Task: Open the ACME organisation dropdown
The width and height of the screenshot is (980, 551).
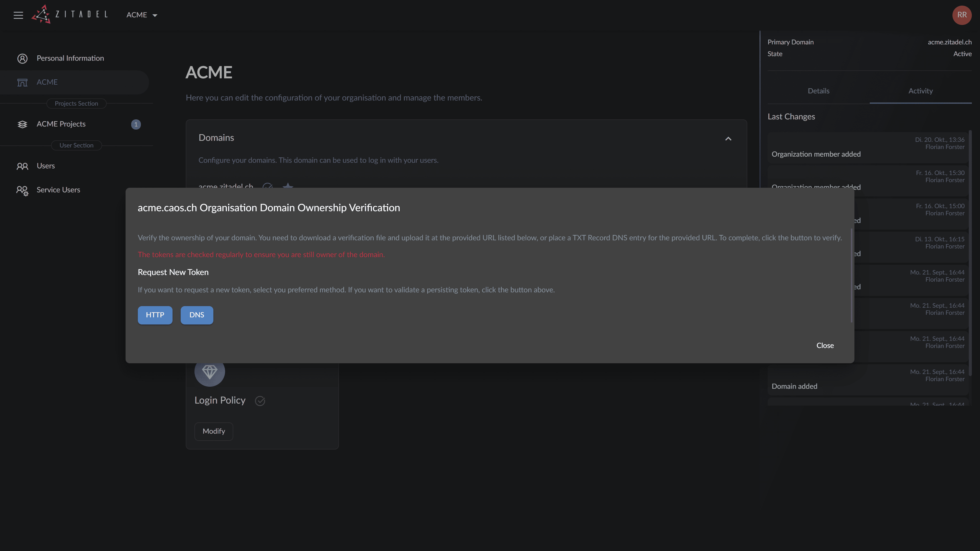Action: tap(142, 15)
